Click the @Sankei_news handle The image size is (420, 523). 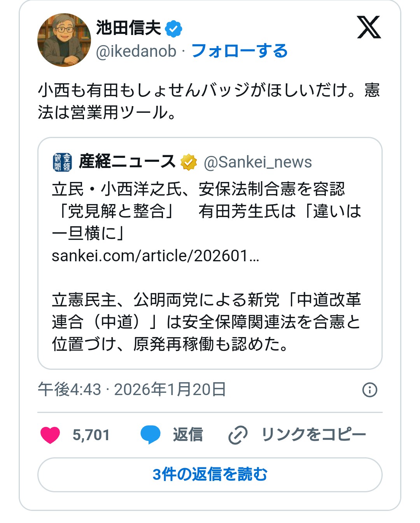point(257,162)
